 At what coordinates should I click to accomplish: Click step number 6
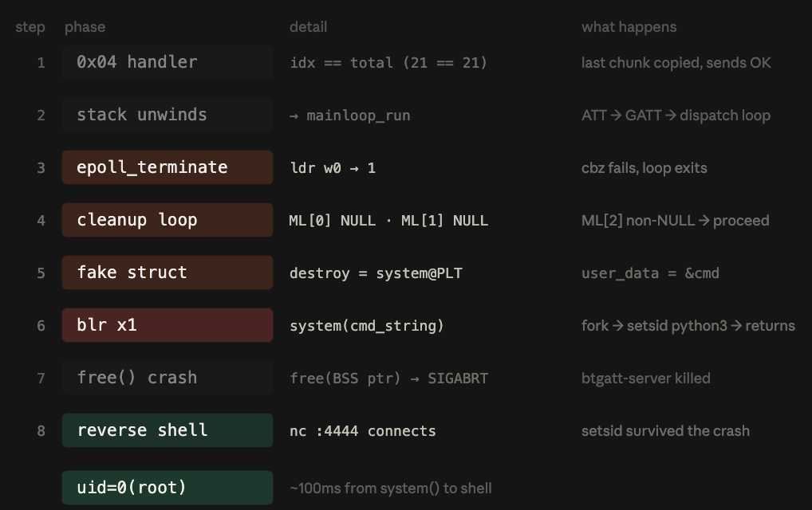tap(41, 326)
